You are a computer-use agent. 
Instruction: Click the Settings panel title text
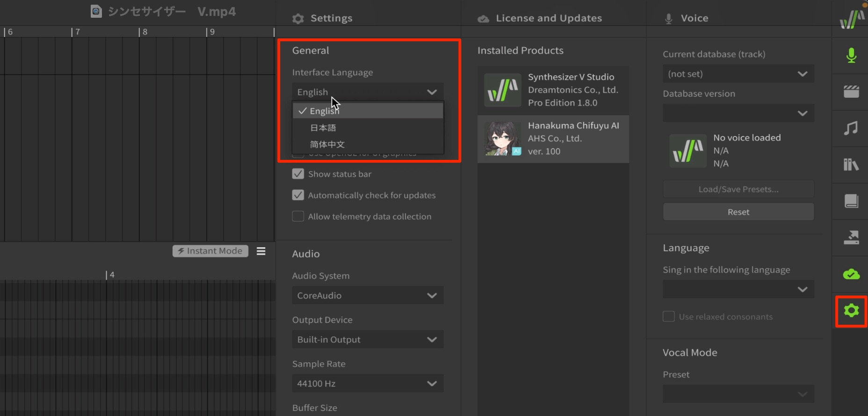point(331,19)
